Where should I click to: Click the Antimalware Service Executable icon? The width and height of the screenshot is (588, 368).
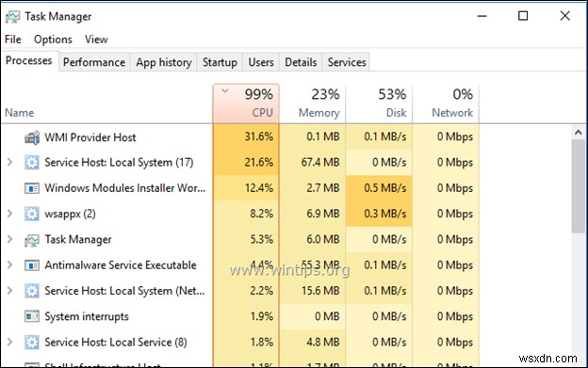click(32, 265)
